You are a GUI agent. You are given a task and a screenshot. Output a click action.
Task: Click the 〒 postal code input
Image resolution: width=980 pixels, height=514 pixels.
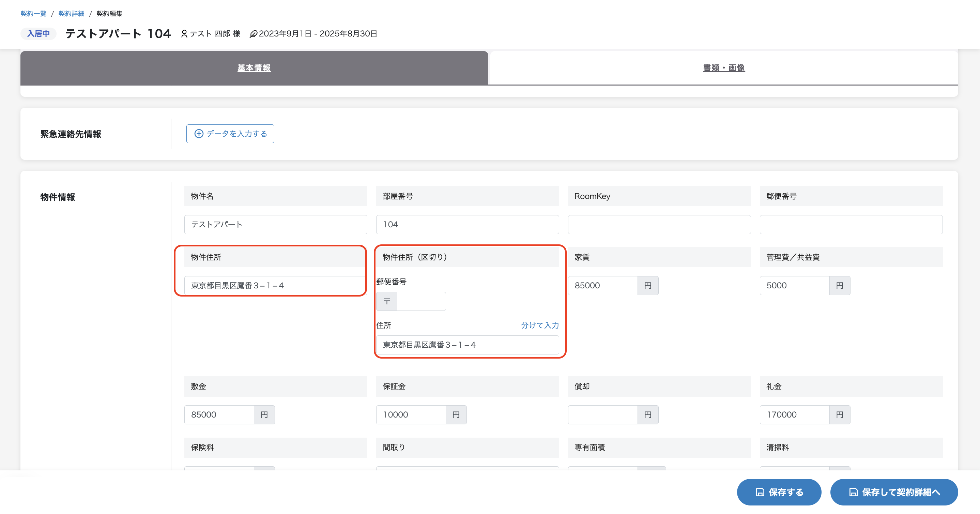click(x=421, y=301)
